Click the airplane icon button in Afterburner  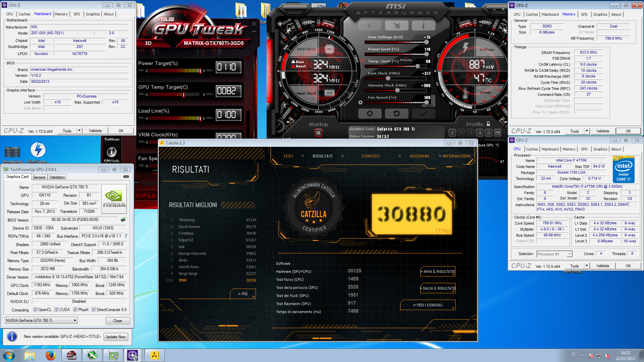pyautogui.click(x=396, y=25)
